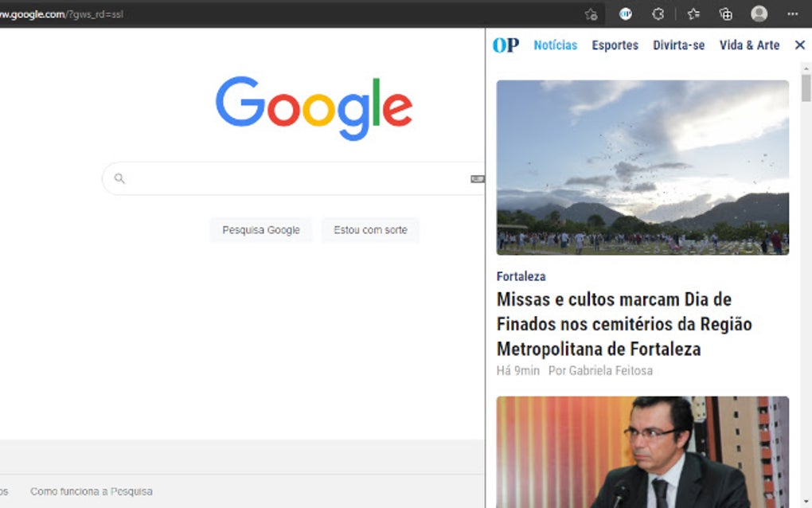Click the Pesquisa Google button

[261, 230]
